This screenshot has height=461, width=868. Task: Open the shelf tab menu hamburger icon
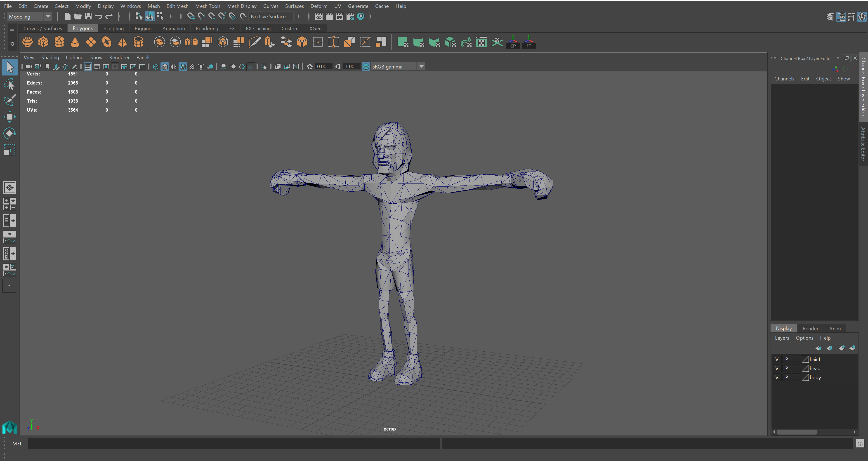tap(12, 30)
